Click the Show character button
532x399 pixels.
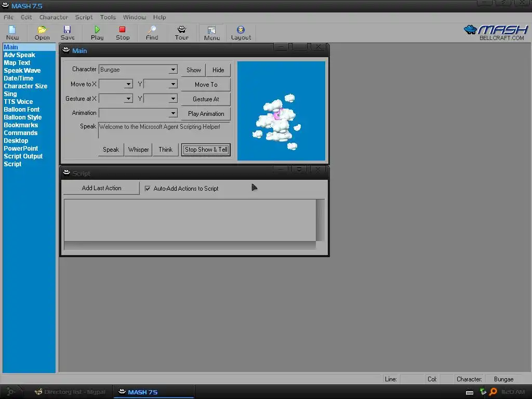click(x=193, y=70)
